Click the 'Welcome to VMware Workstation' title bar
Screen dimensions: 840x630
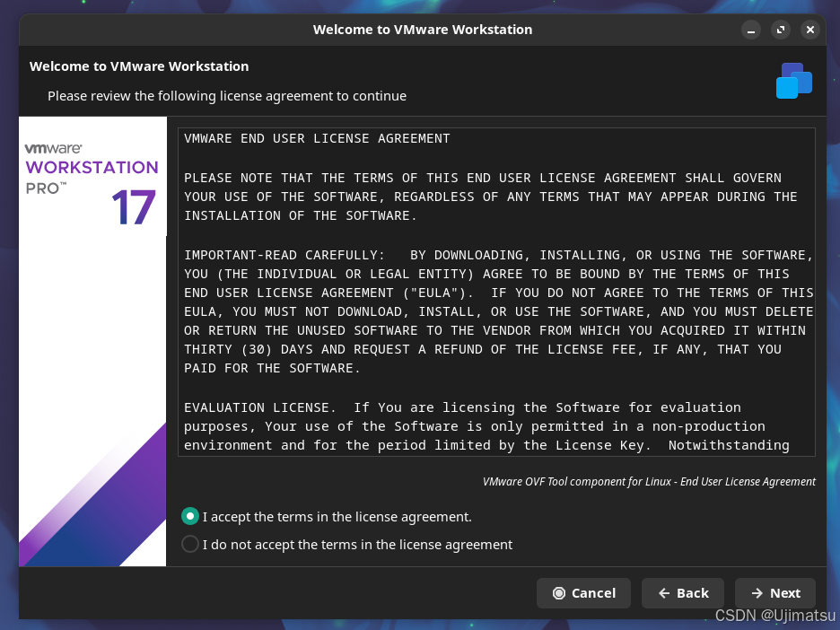coord(423,30)
